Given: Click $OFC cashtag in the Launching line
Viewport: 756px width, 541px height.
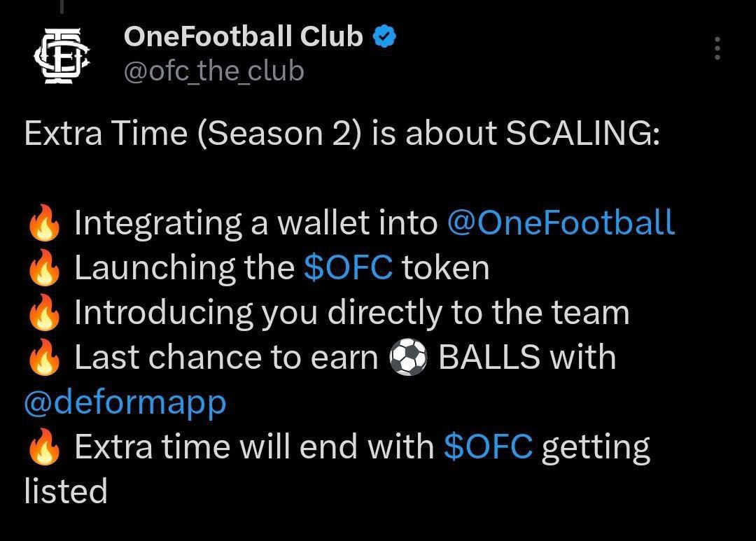Looking at the screenshot, I should click(348, 267).
